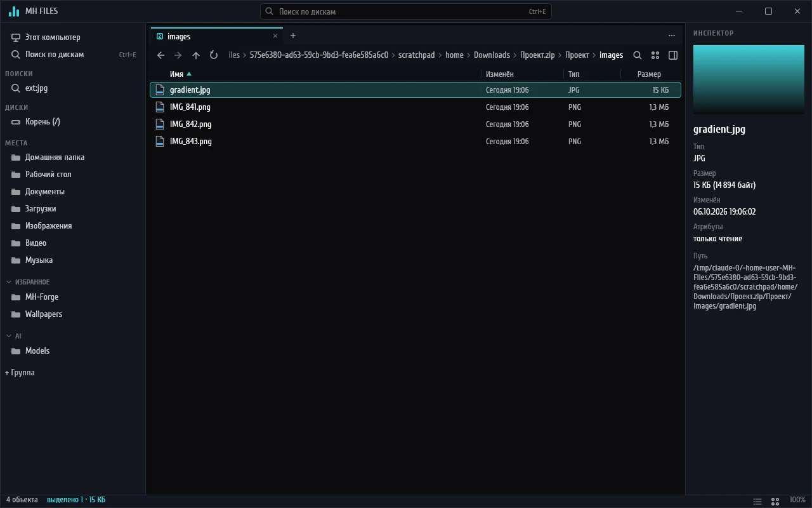
Task: Add a new tab with plus
Action: pyautogui.click(x=293, y=36)
